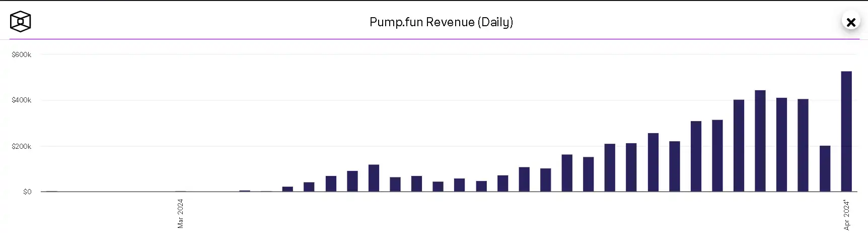This screenshot has height=233, width=868.
Task: Click the chart title Pump.fun Revenue (Daily)
Action: coord(441,22)
